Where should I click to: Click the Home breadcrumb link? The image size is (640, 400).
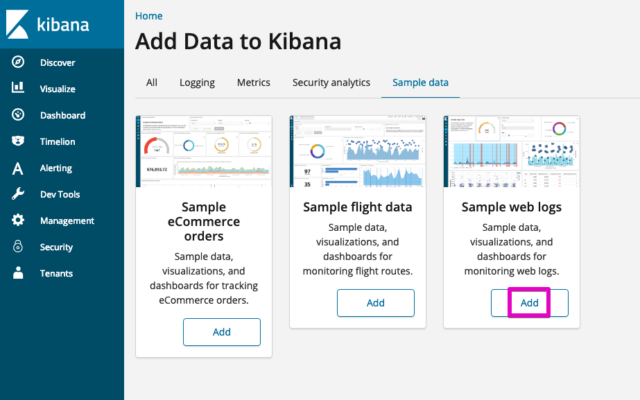click(149, 16)
